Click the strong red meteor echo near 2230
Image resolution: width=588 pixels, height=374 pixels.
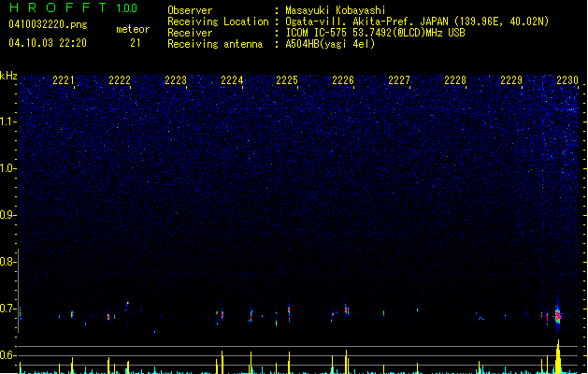point(558,315)
